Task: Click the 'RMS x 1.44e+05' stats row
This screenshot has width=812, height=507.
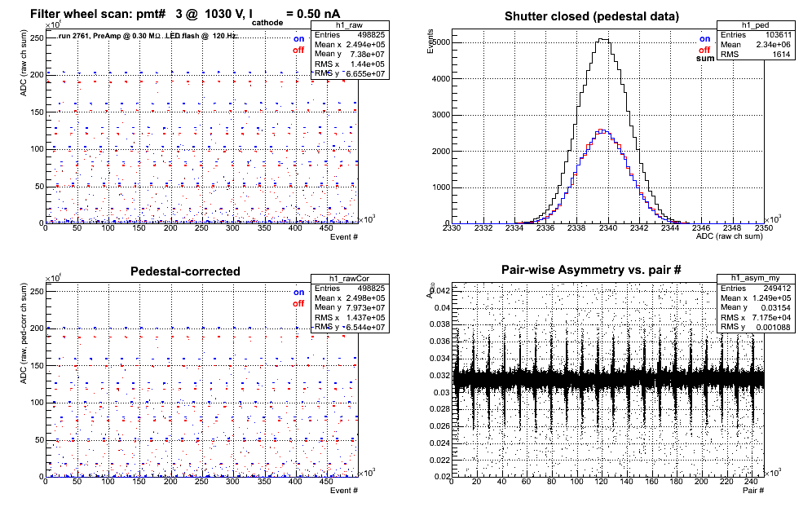Action: coord(350,64)
